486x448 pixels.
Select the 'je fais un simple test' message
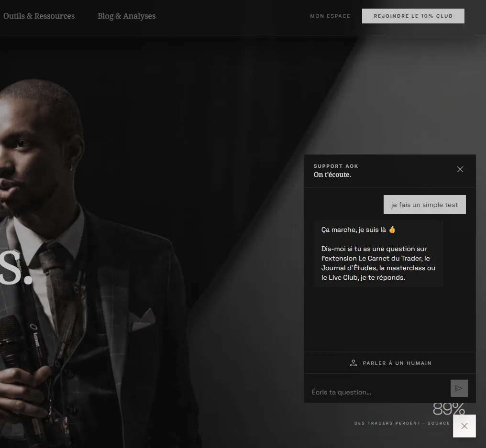point(425,205)
